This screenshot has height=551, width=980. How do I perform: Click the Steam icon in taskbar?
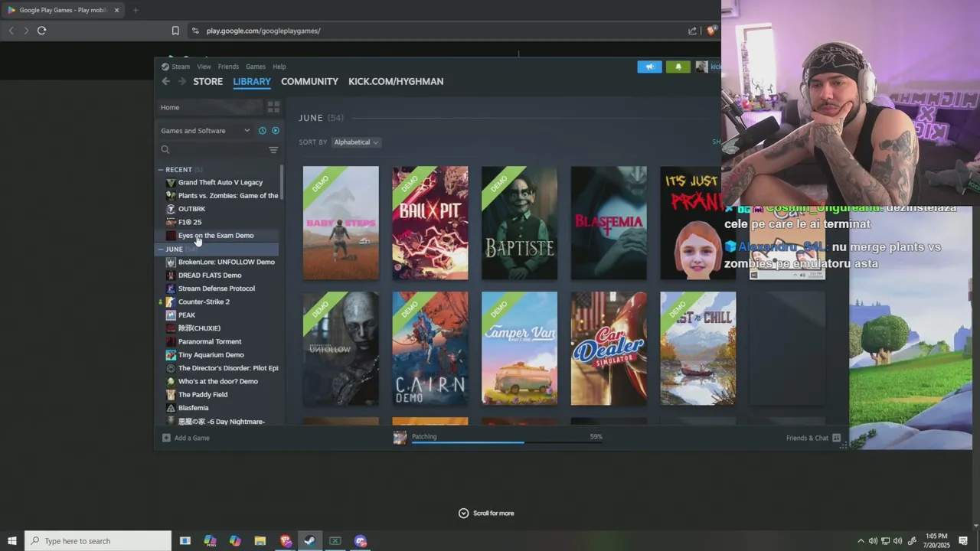click(309, 541)
